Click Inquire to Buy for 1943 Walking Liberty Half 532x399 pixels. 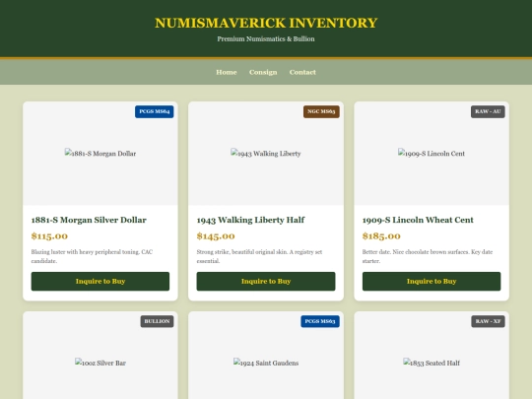[x=266, y=281]
